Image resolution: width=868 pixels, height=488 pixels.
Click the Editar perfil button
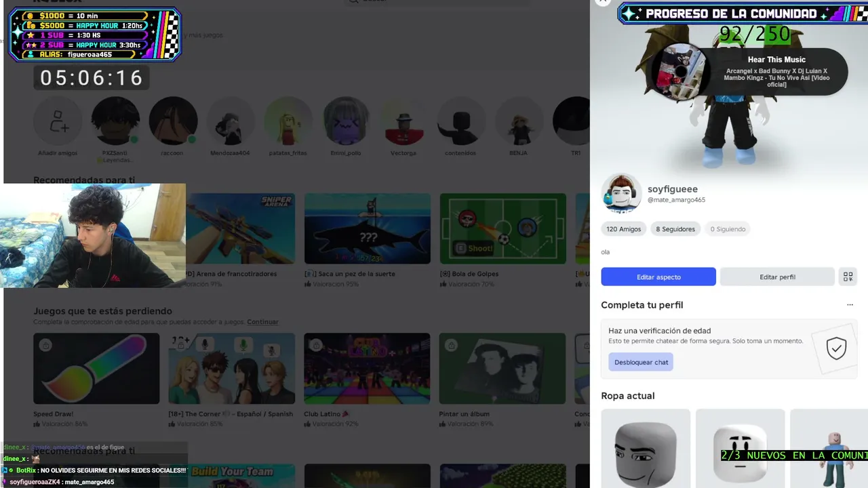(777, 277)
